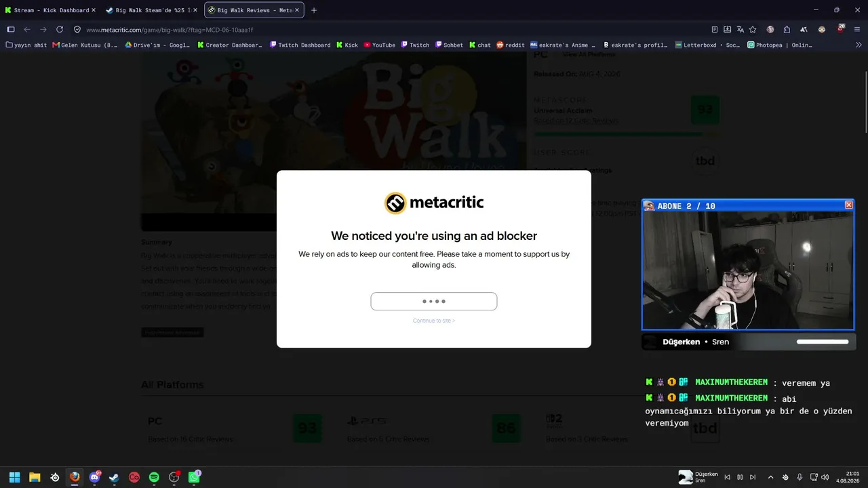Open the yayın shit bookmark

[x=26, y=45]
